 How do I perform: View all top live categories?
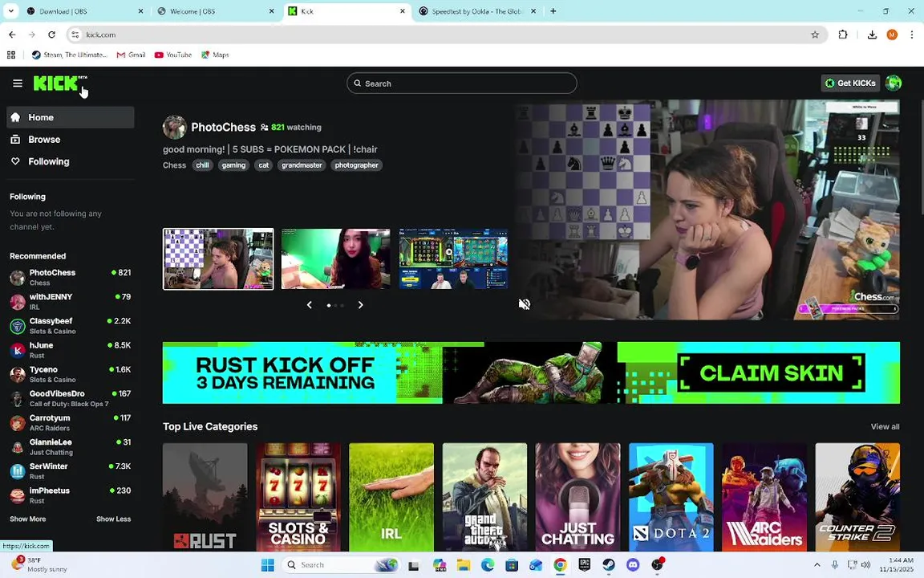(x=885, y=426)
